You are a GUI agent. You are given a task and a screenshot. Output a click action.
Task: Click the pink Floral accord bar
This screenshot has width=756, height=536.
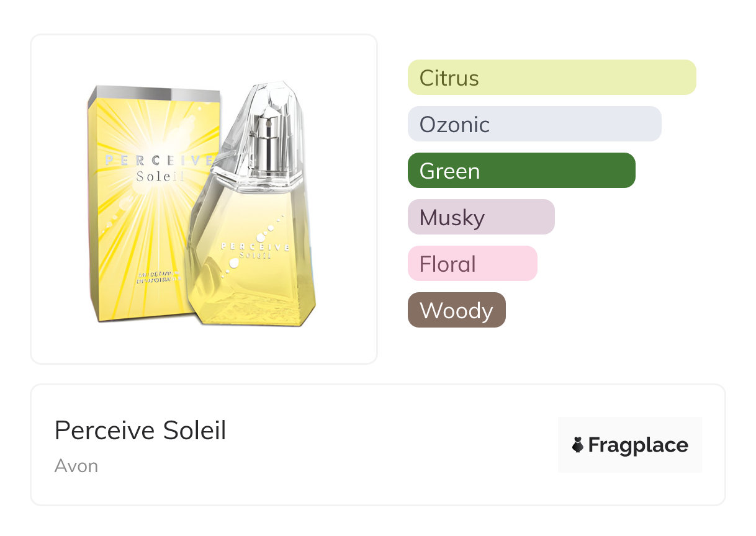click(472, 264)
